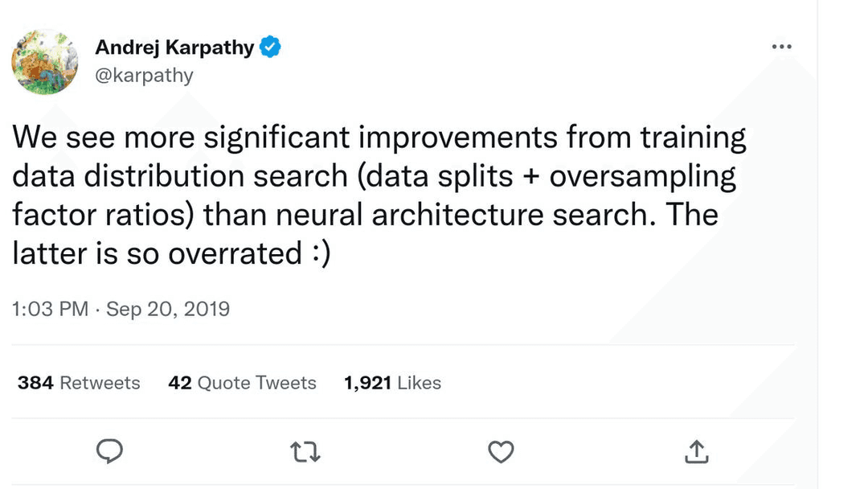Open Andrej Karpathy's profile picture

tap(44, 63)
